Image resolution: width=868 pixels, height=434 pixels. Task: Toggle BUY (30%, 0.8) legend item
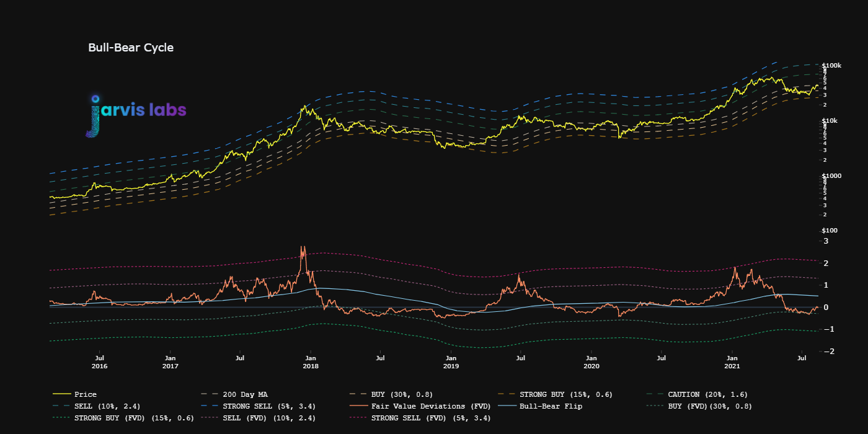tap(391, 394)
